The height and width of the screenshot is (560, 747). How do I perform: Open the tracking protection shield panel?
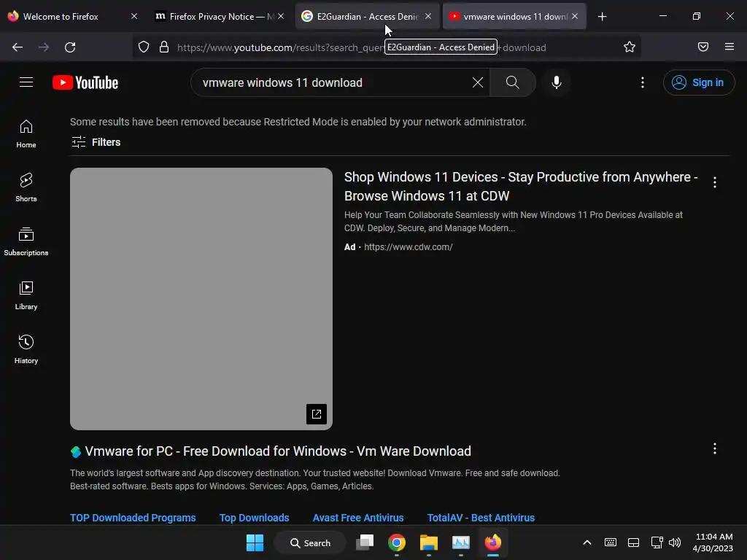(144, 47)
